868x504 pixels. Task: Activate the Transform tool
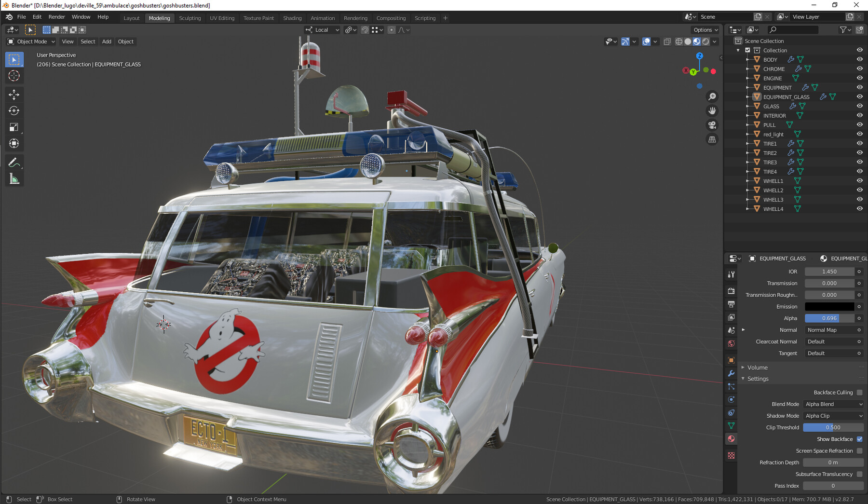tap(14, 144)
